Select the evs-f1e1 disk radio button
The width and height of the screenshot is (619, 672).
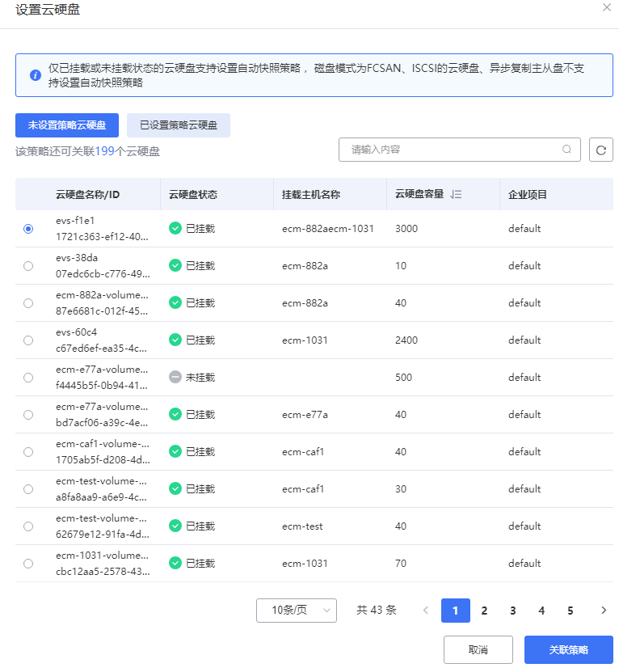pos(28,228)
